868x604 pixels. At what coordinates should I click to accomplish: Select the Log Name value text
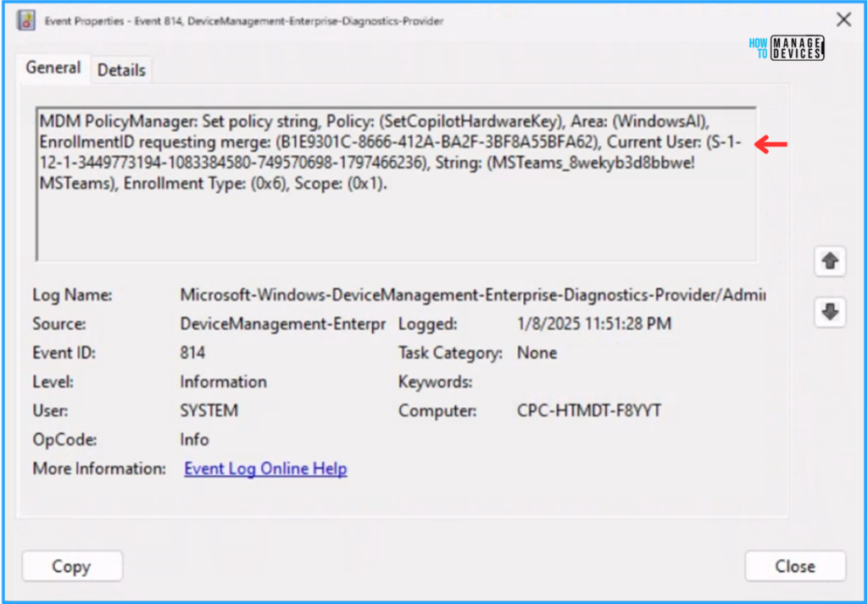click(x=473, y=296)
